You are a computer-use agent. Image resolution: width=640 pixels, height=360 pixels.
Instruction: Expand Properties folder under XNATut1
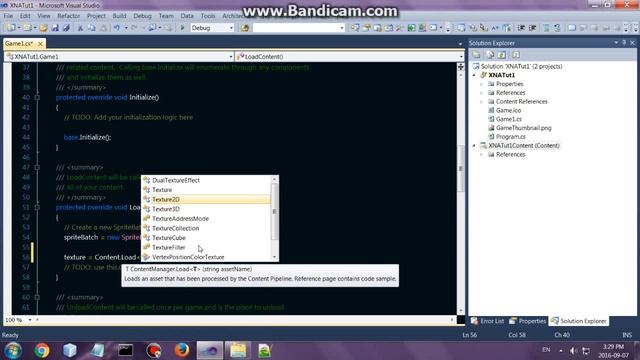click(482, 84)
